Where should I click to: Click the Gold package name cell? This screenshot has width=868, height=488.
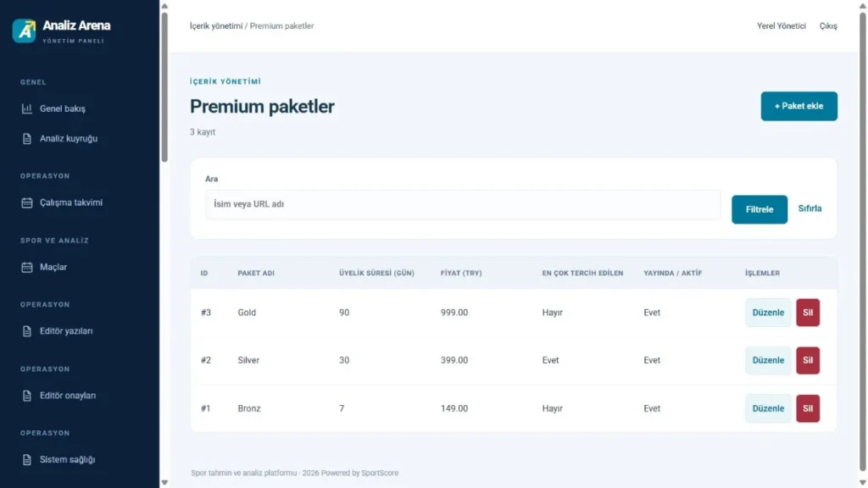click(x=247, y=313)
